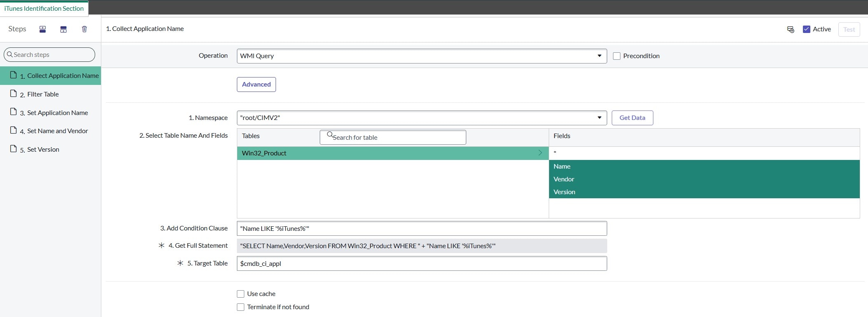
Task: Click the add step above icon
Action: (x=42, y=29)
